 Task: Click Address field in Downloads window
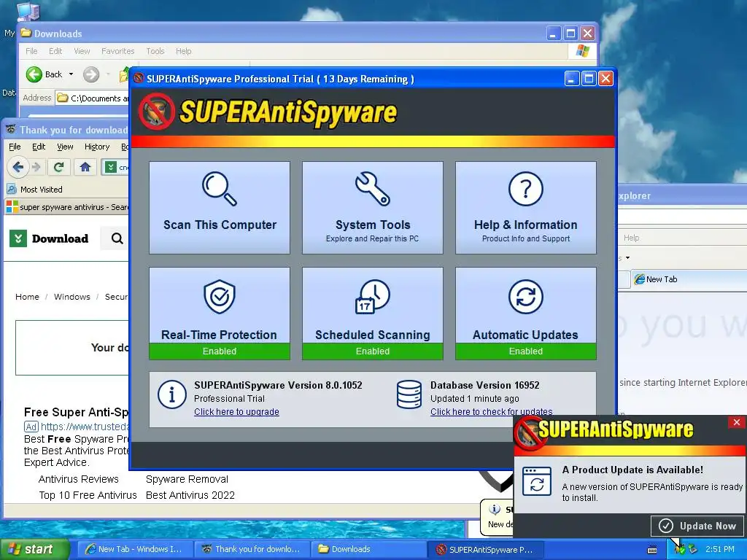(x=92, y=98)
